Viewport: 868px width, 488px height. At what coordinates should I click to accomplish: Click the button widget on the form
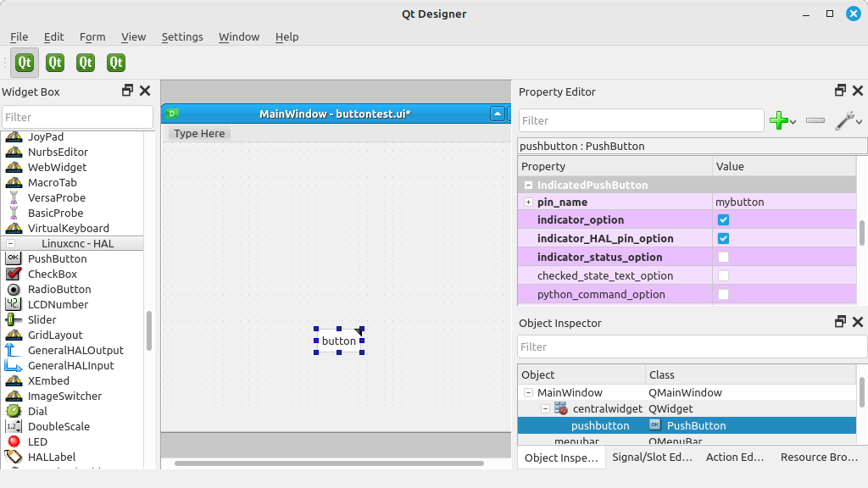339,341
